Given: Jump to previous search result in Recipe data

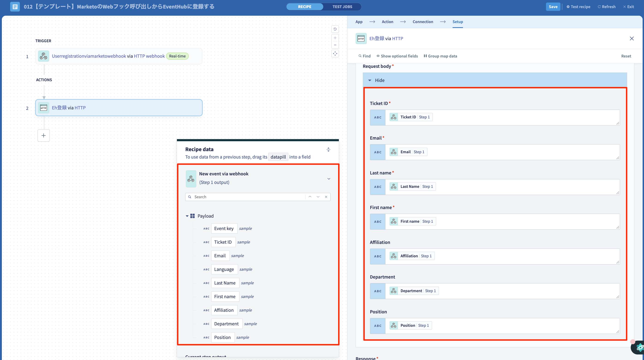Looking at the screenshot, I should (x=310, y=197).
